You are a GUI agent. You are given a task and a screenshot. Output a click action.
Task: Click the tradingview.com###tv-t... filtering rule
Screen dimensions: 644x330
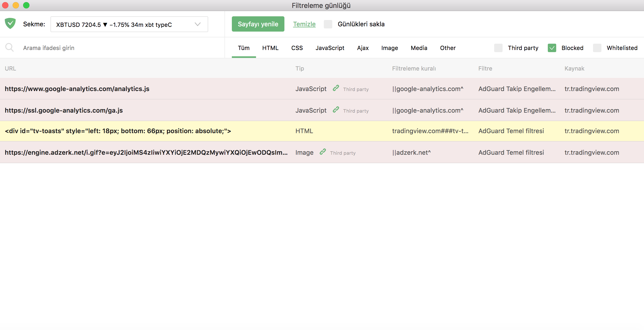pyautogui.click(x=430, y=131)
